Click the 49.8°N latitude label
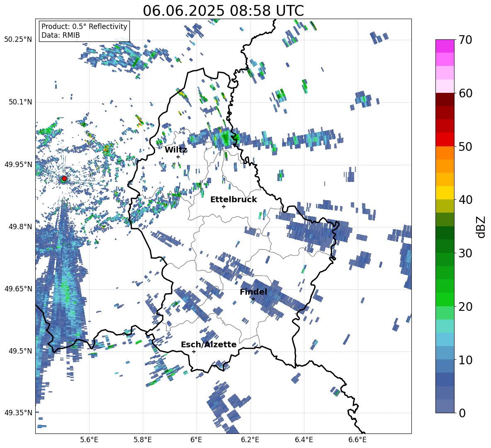 pos(20,226)
